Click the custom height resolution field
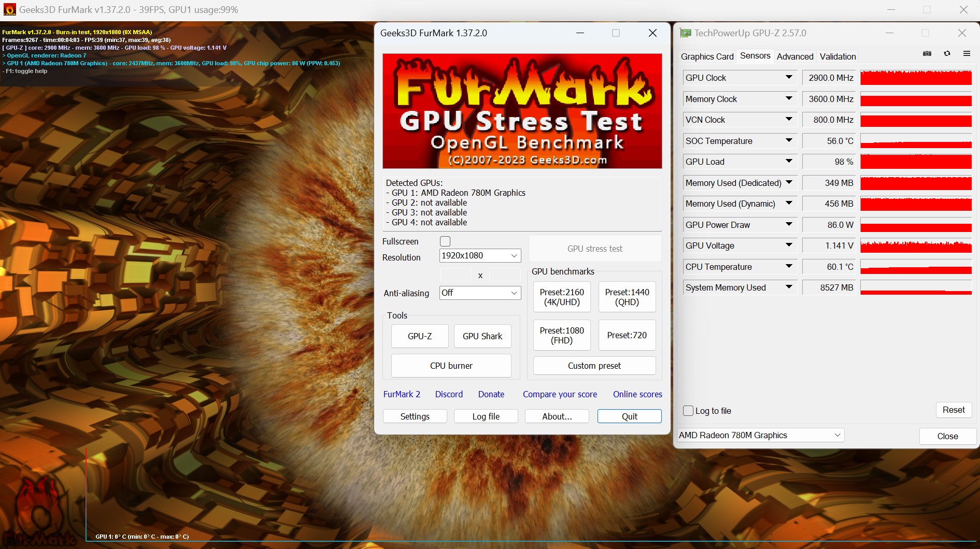980x549 pixels. pos(505,274)
